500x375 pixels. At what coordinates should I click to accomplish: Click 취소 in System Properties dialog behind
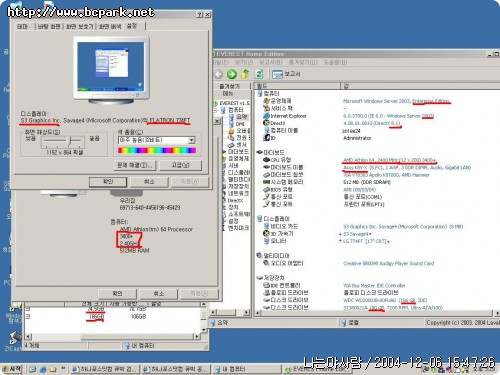pos(159,294)
